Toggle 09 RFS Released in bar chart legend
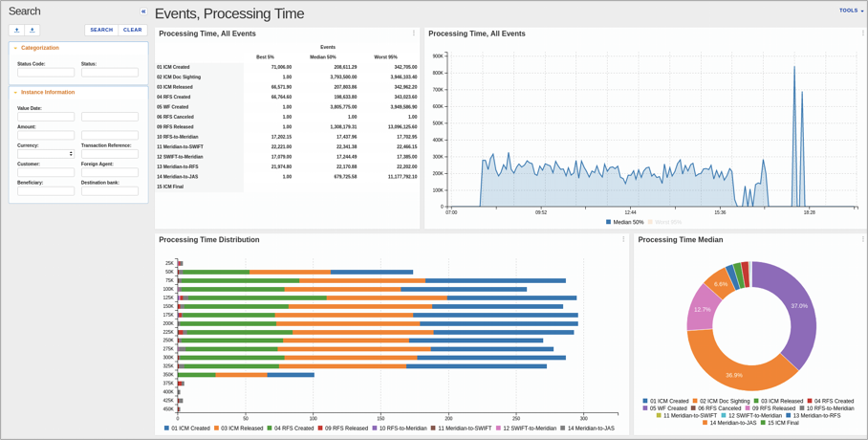Viewport: 868px width, 440px height. [x=341, y=429]
